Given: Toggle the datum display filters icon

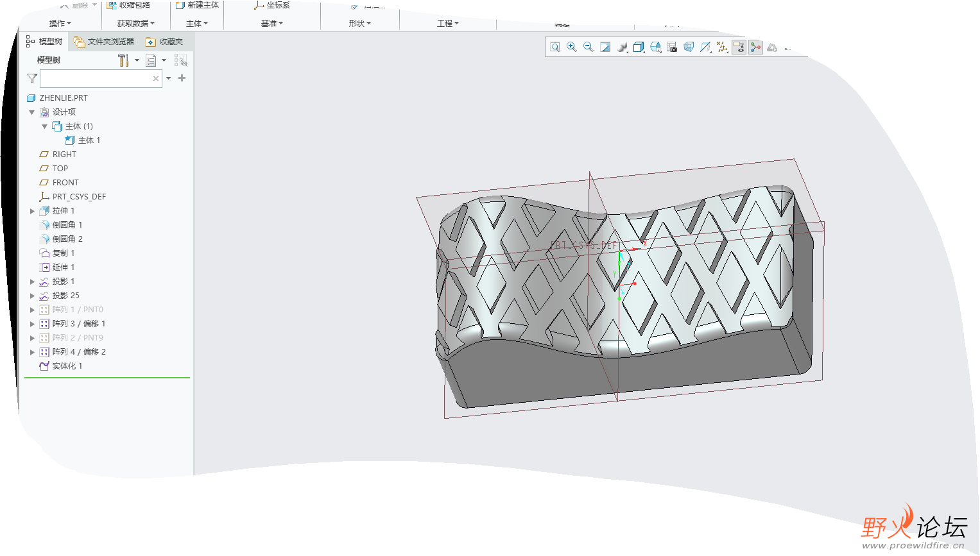Looking at the screenshot, I should pos(722,47).
